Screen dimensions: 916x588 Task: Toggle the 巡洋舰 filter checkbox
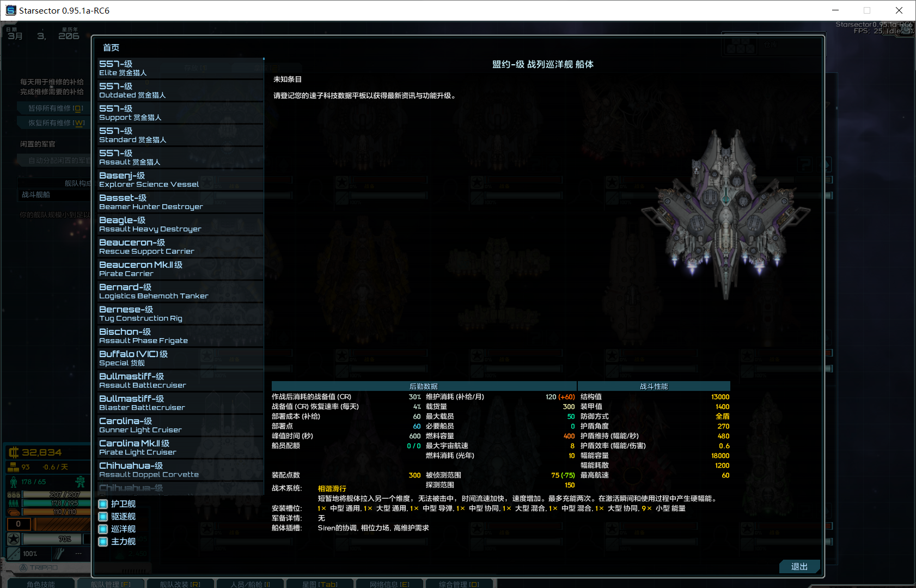pos(103,529)
